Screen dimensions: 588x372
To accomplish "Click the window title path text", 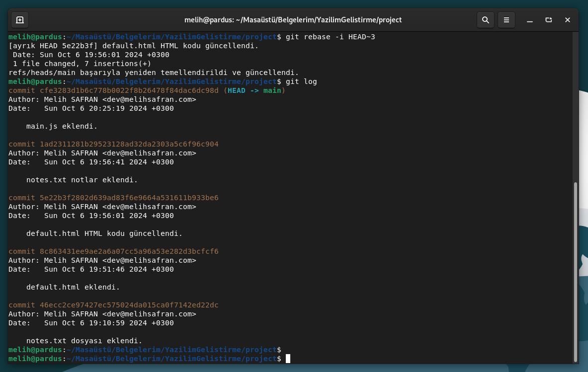I will tap(293, 20).
